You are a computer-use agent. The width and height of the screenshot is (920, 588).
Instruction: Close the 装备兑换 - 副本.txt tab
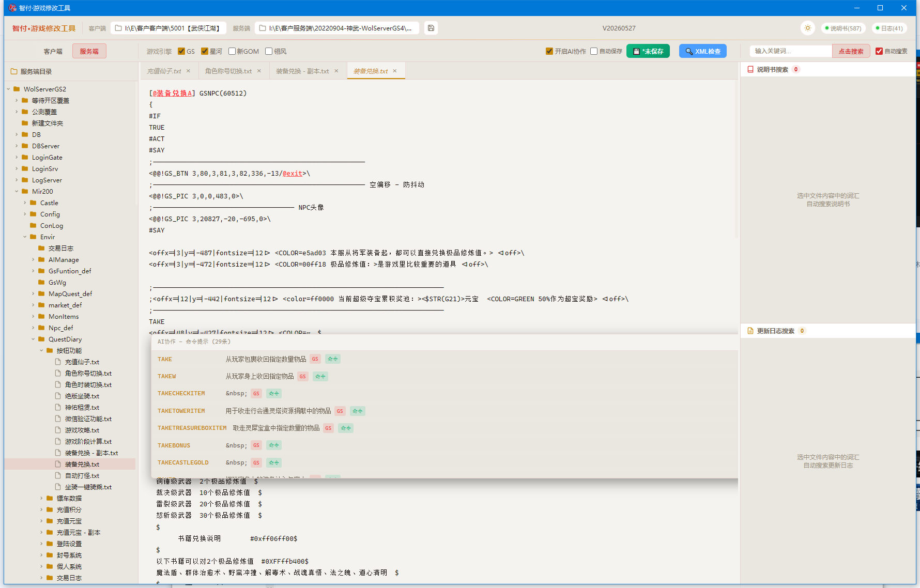coord(336,71)
